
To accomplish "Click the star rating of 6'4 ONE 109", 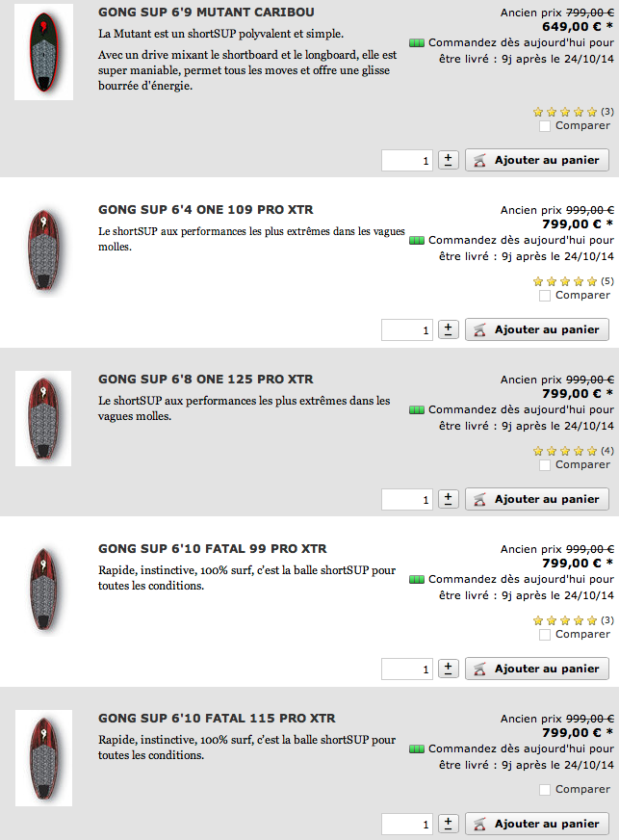I will pos(565,281).
